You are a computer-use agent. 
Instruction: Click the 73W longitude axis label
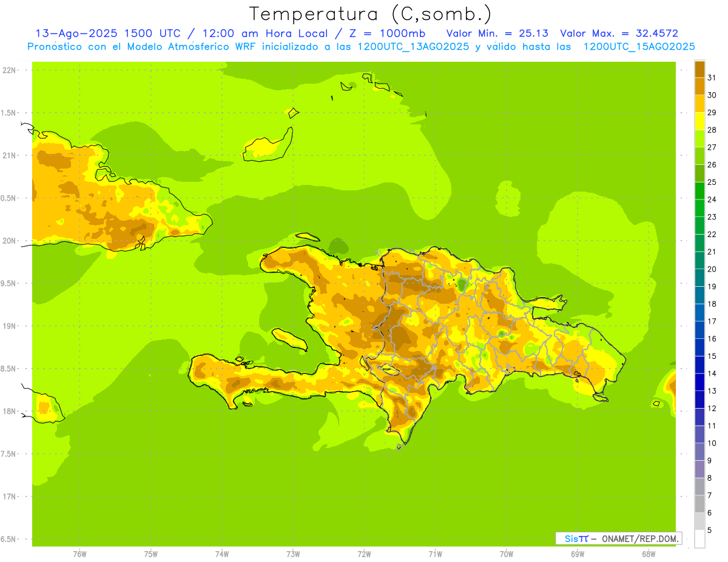[x=293, y=554]
